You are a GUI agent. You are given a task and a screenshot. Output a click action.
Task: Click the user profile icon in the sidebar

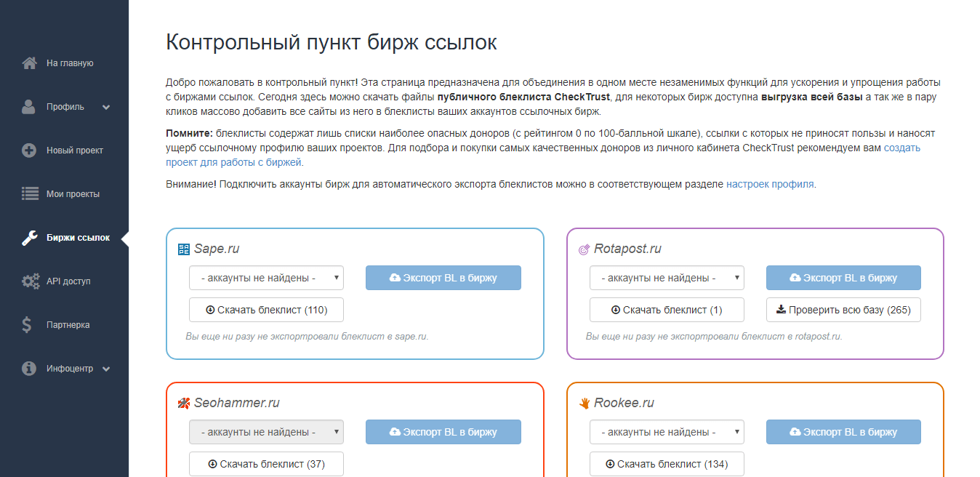pos(29,107)
